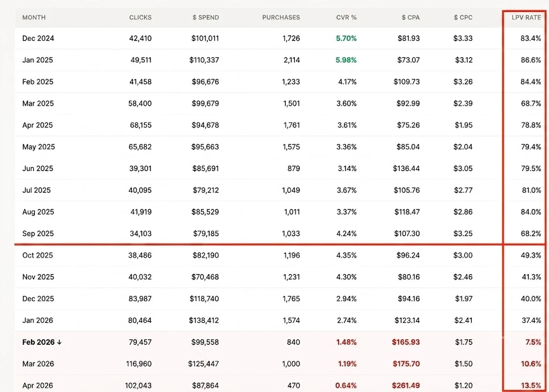
Task: Sort by the $ CPA column header
Action: pyautogui.click(x=410, y=18)
